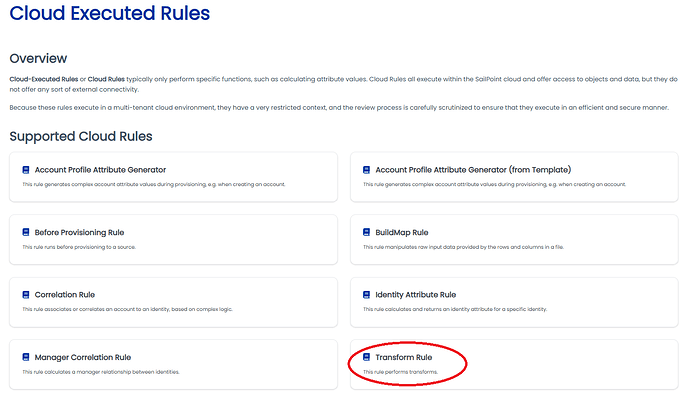Open the Transform Rule title link
Viewport: 690px width, 405px height.
click(x=404, y=357)
